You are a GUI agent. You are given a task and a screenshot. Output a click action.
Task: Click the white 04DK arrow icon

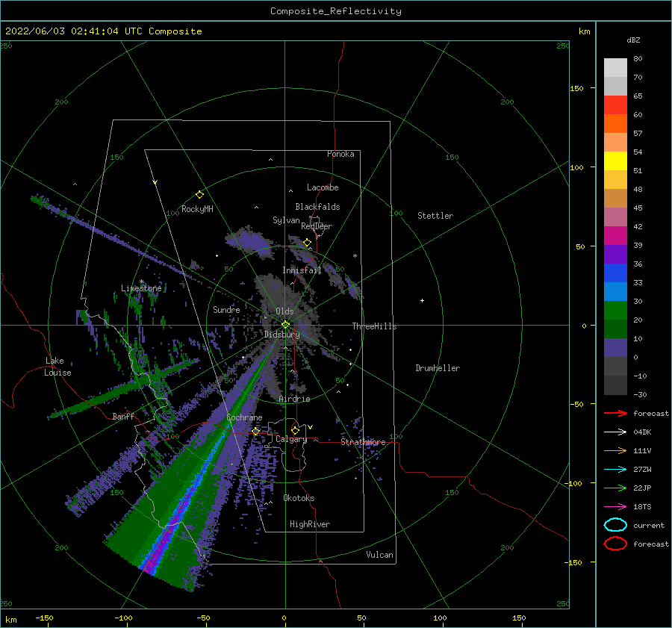click(615, 432)
